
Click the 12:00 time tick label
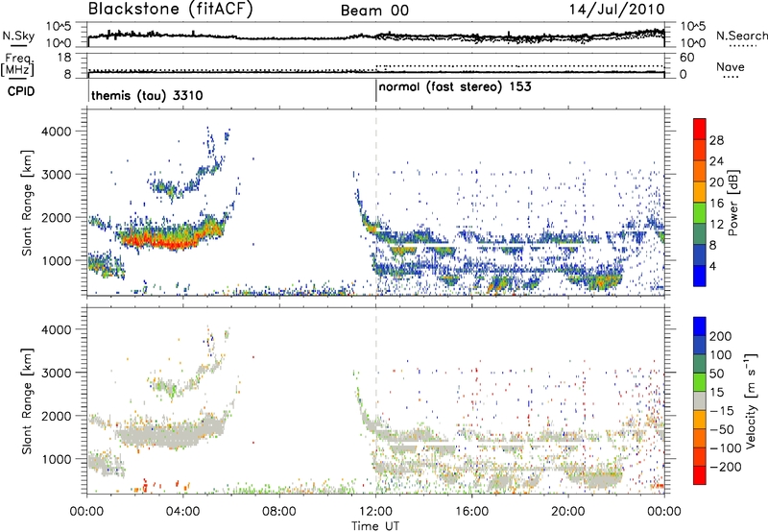coord(375,512)
